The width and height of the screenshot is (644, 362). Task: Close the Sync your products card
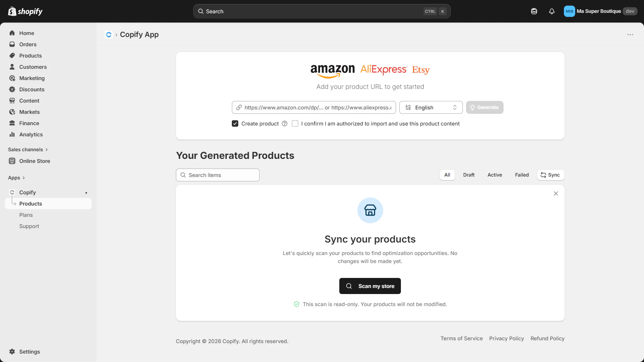pyautogui.click(x=556, y=193)
